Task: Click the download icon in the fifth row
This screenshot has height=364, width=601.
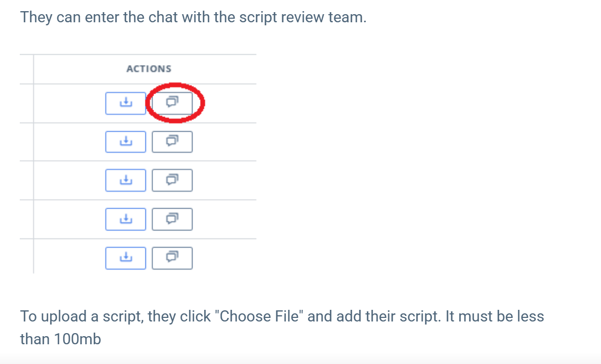Action: [125, 258]
